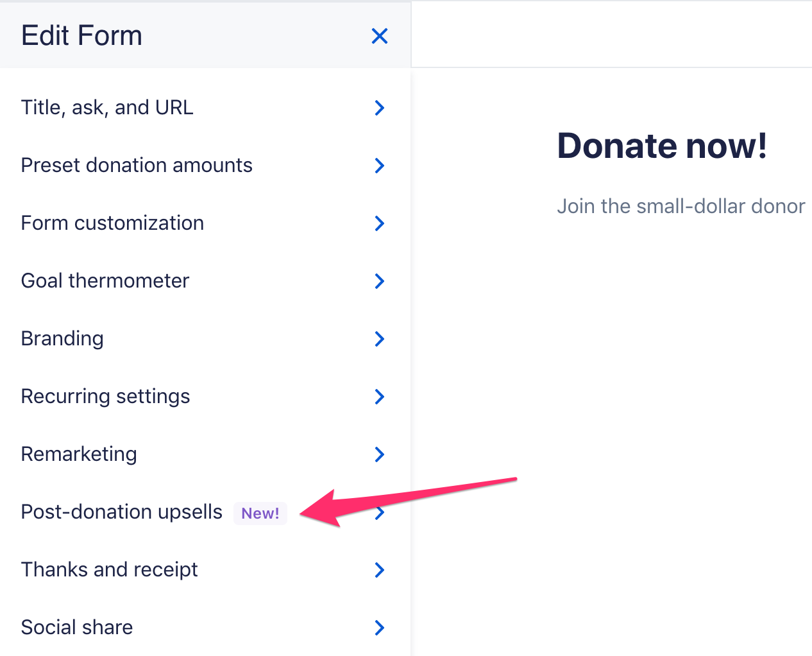
Task: Open Post-donation upsells section
Action: pyautogui.click(x=122, y=512)
